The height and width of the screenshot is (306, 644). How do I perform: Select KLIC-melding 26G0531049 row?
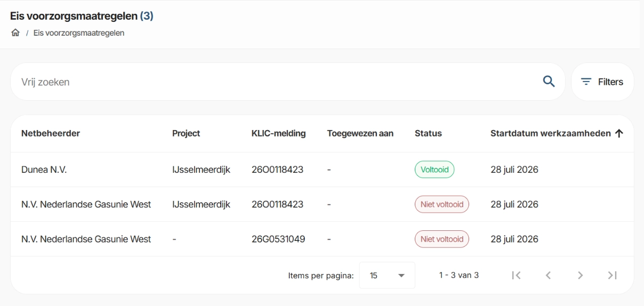(x=322, y=239)
